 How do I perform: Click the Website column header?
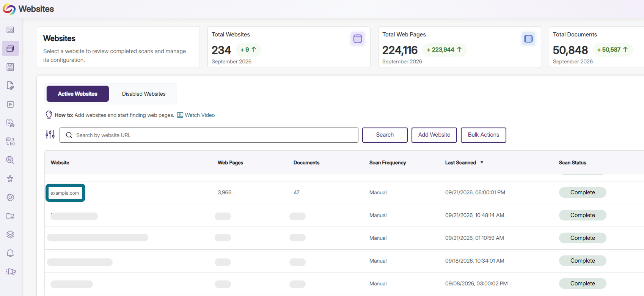click(60, 163)
